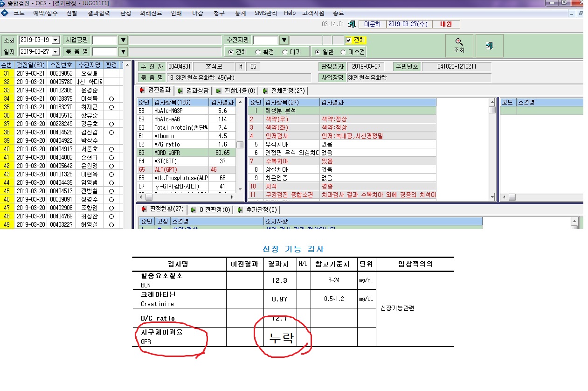Open the 결과입력 menu
This screenshot has width=588, height=391.
click(x=99, y=13)
